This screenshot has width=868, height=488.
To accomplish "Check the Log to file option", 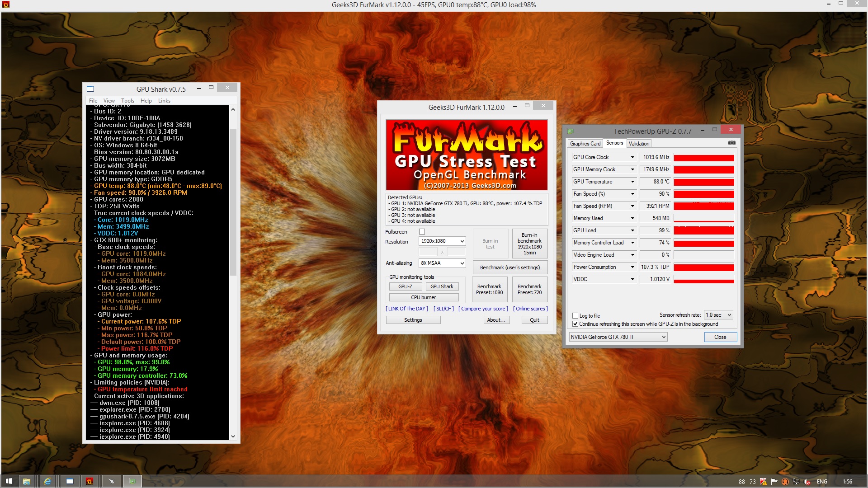I will [576, 316].
